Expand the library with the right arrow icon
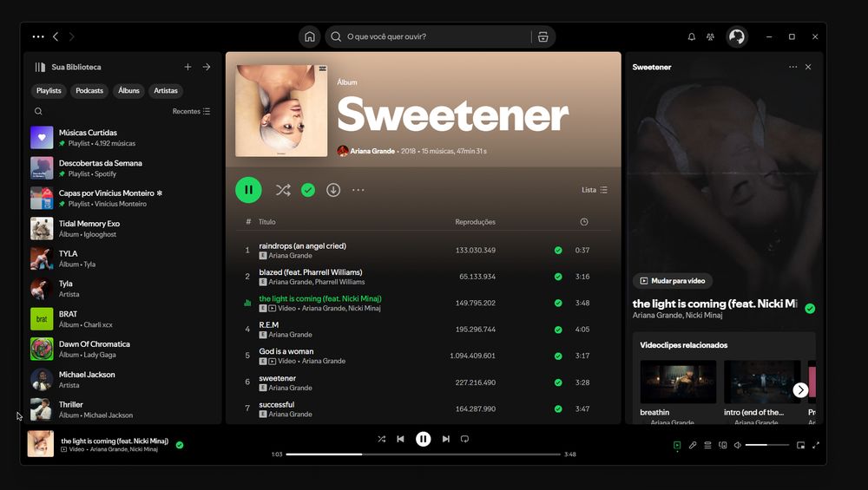Image resolution: width=868 pixels, height=490 pixels. point(207,67)
